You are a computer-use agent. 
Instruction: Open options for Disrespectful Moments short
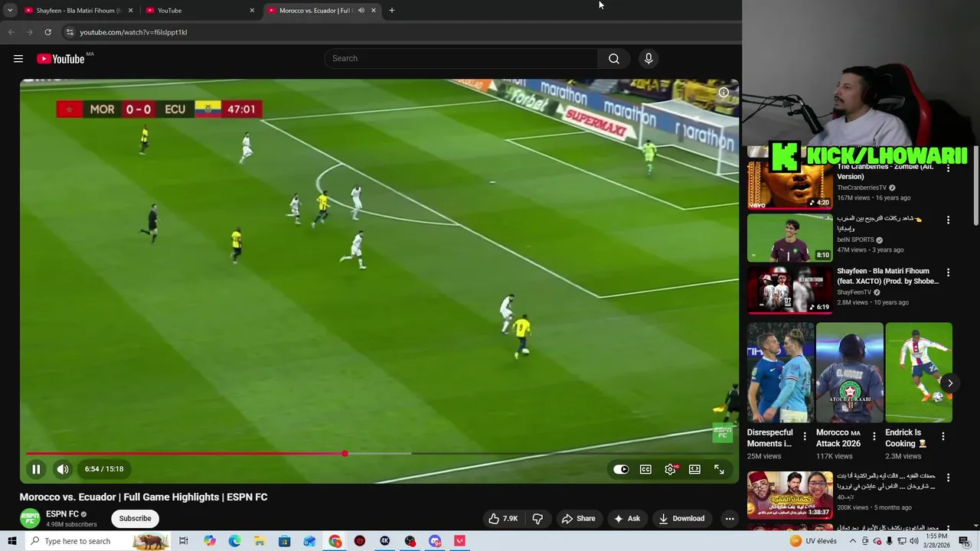click(804, 436)
